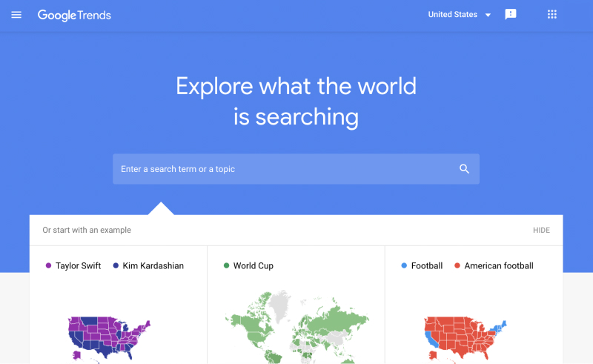Hide the example suggestions panel
The width and height of the screenshot is (593, 364).
(541, 231)
